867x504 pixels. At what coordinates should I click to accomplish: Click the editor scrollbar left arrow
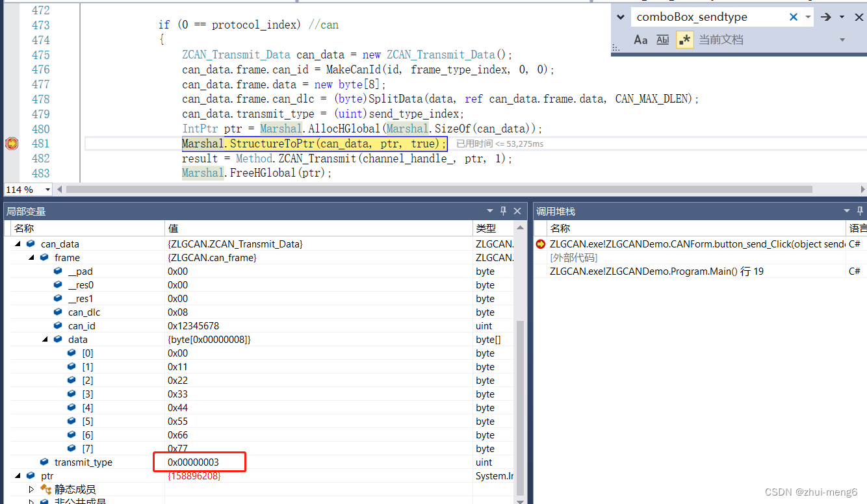click(x=60, y=190)
